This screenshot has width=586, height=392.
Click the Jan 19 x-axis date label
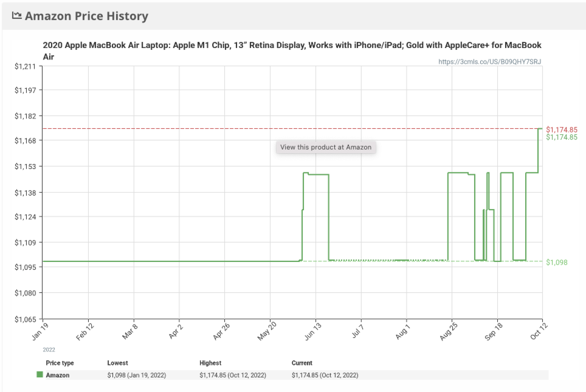click(40, 332)
